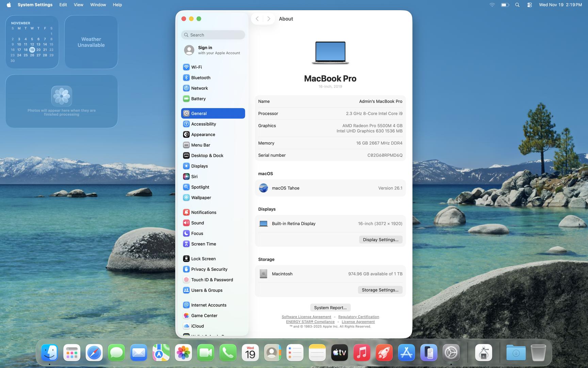Click the Display Settings button

coord(380,240)
